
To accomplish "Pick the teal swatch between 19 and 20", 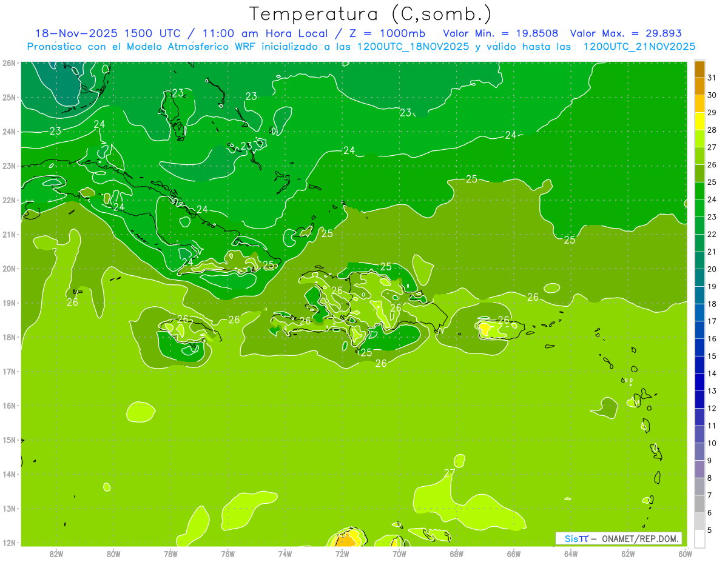I will 700,278.
